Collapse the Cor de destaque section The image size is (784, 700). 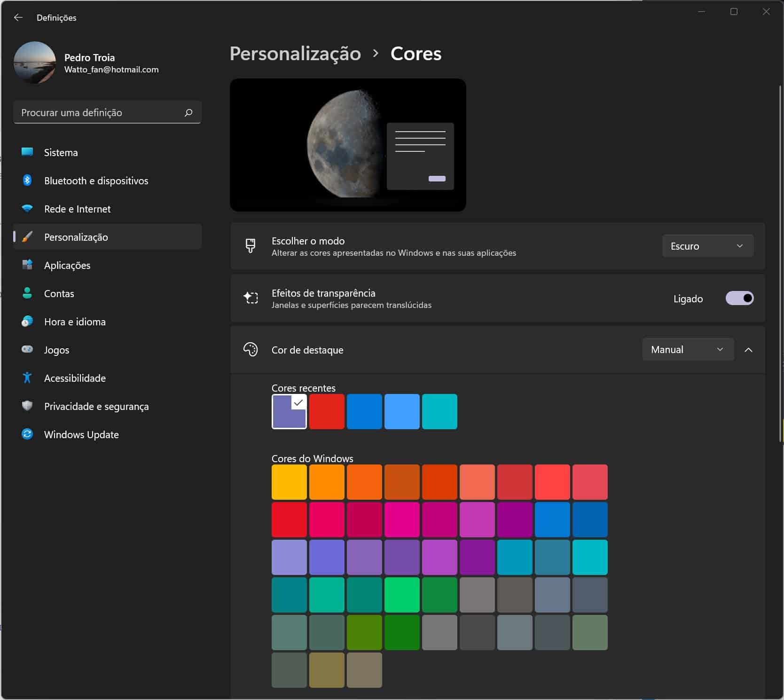click(x=748, y=350)
